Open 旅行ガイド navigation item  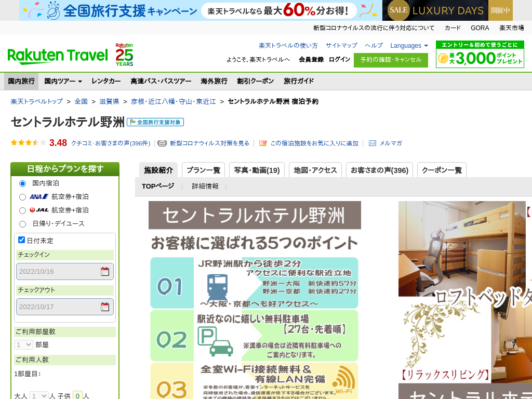pyautogui.click(x=299, y=81)
